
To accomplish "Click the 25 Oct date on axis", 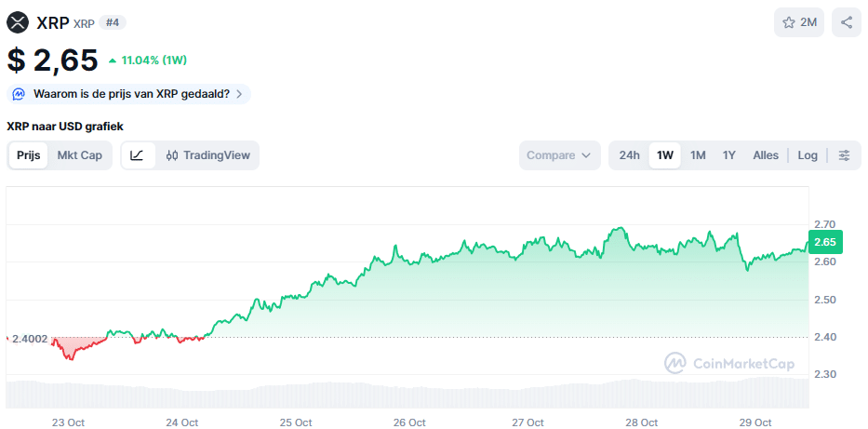I will 296,422.
